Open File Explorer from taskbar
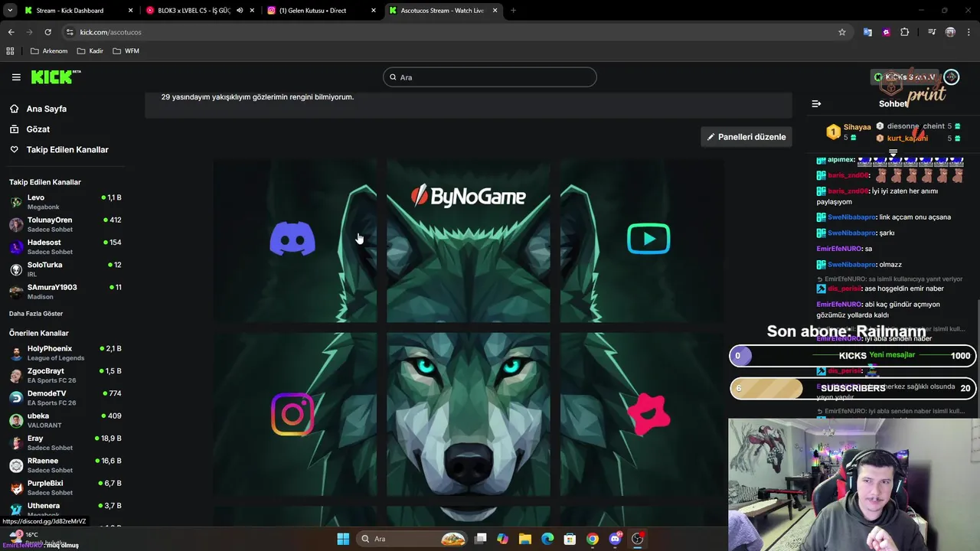This screenshot has height=551, width=980. click(525, 539)
